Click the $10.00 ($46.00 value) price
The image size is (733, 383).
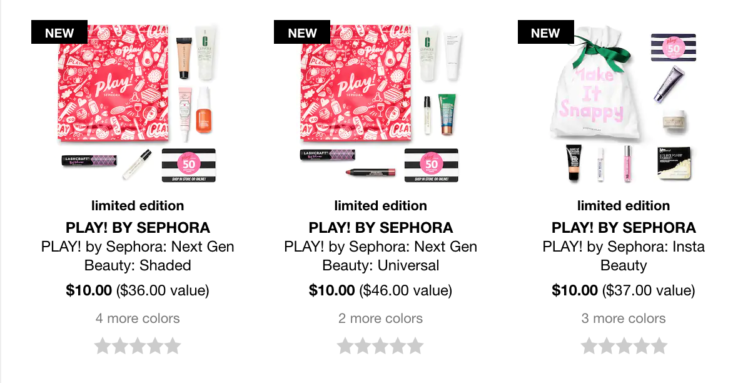pos(381,290)
